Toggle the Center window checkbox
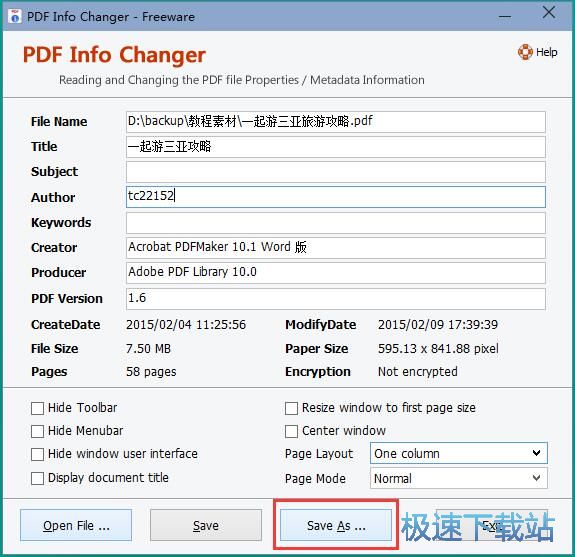Screen dimensions: 575x557 291,431
